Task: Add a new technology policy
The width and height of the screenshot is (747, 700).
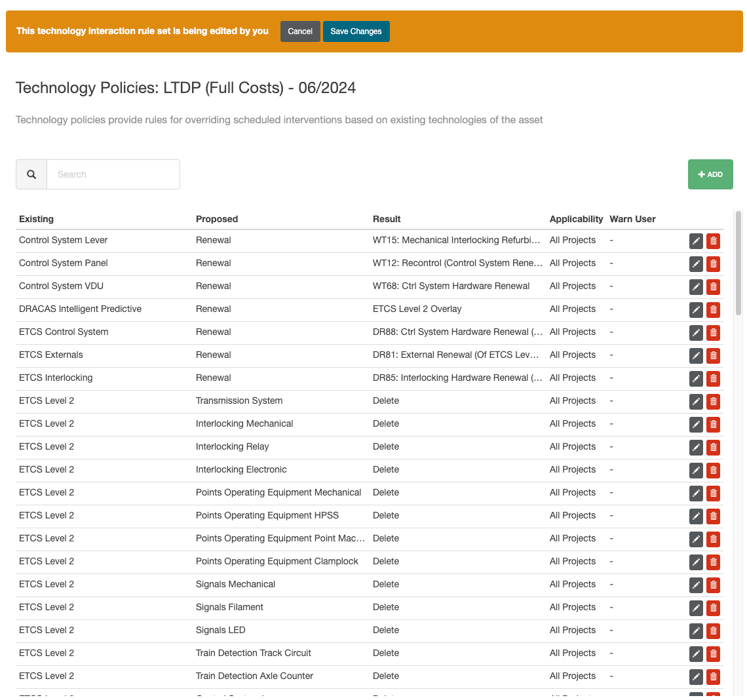Action: 710,174
